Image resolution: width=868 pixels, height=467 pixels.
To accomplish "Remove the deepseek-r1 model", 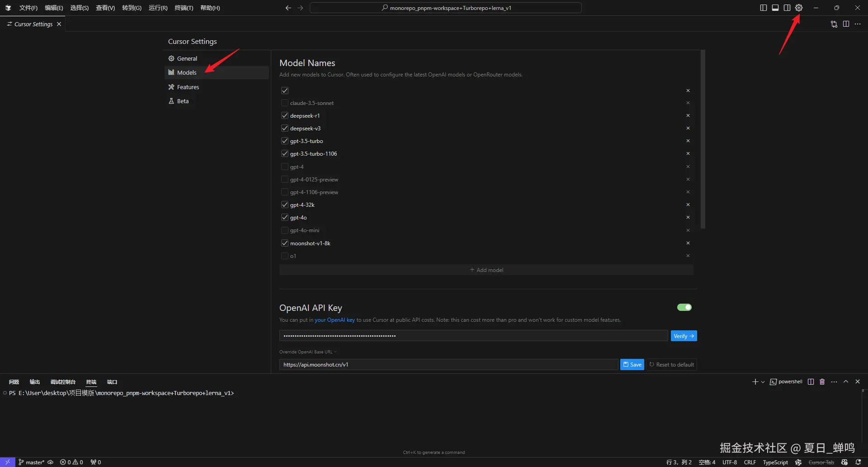I will click(688, 116).
